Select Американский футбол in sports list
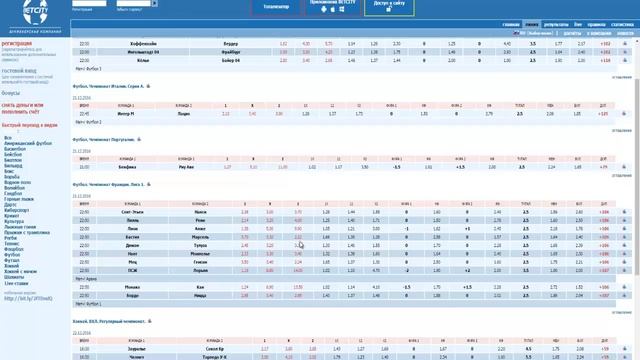This screenshot has height=360, width=640. coord(28,144)
